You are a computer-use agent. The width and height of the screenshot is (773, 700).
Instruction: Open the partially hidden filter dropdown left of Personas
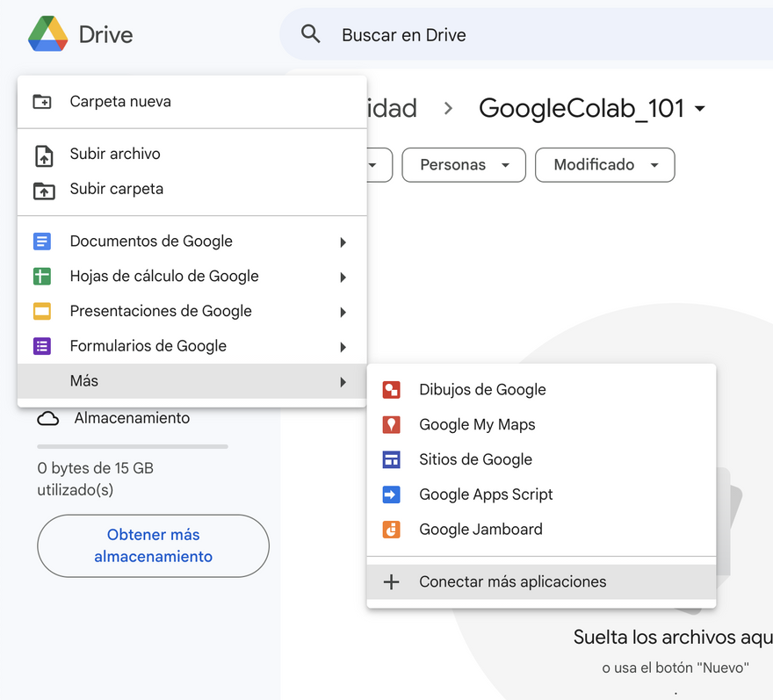click(379, 164)
